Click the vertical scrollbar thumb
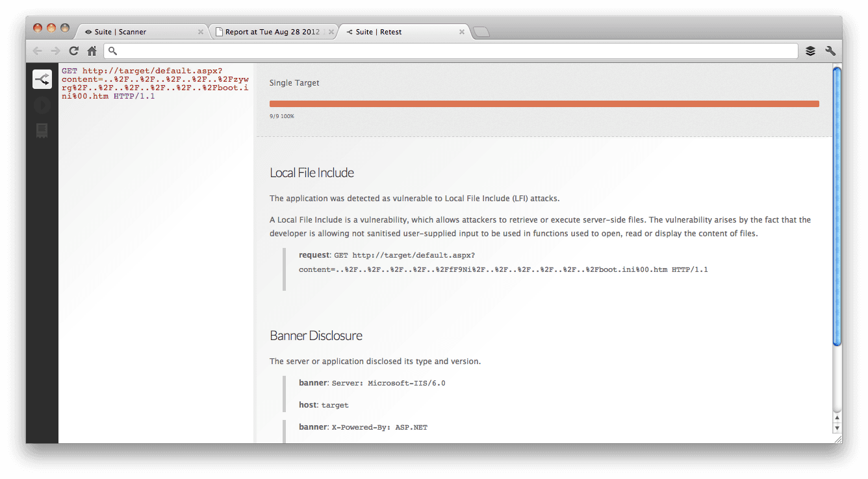 click(837, 206)
